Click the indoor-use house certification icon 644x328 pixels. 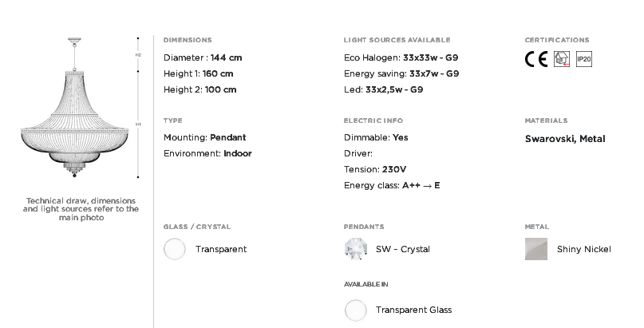[x=562, y=59]
